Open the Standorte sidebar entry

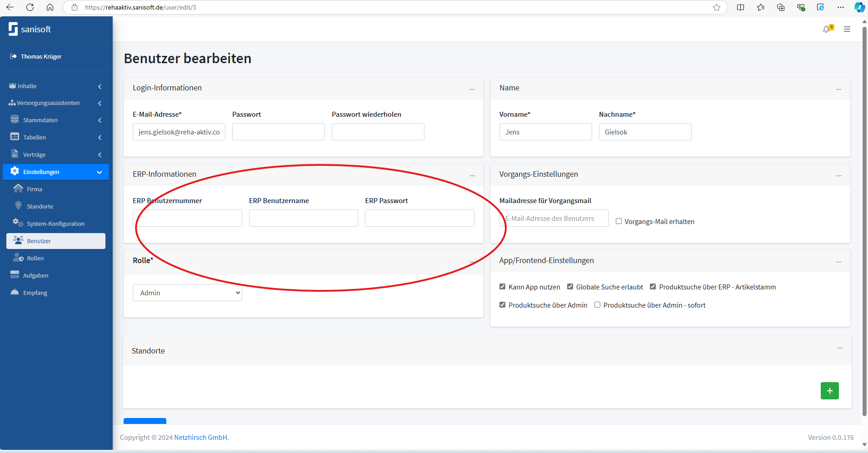click(x=40, y=206)
